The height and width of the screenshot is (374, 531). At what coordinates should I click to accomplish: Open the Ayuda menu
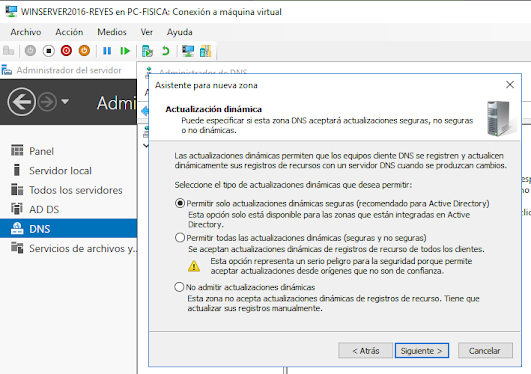tap(179, 32)
